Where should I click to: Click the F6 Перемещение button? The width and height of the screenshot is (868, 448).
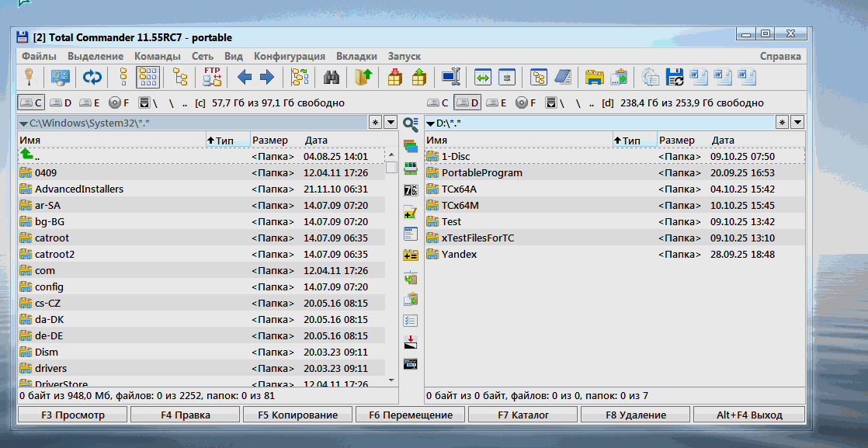point(410,415)
